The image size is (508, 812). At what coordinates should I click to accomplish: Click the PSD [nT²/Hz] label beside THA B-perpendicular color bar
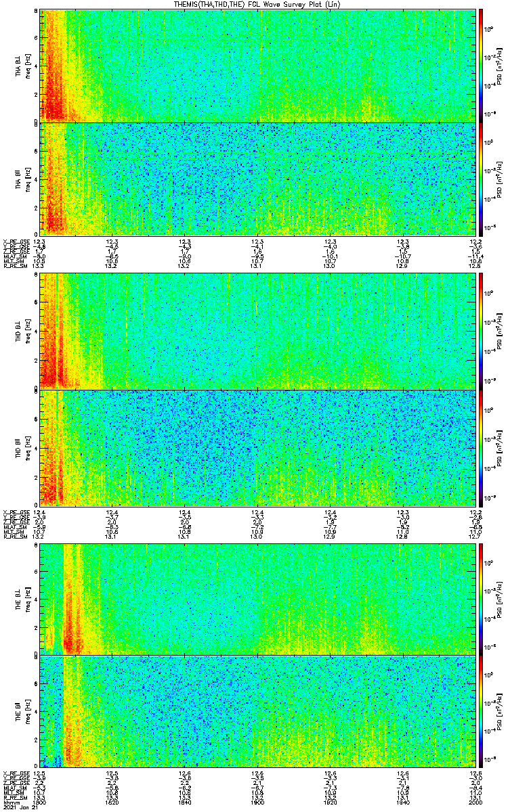[x=500, y=66]
